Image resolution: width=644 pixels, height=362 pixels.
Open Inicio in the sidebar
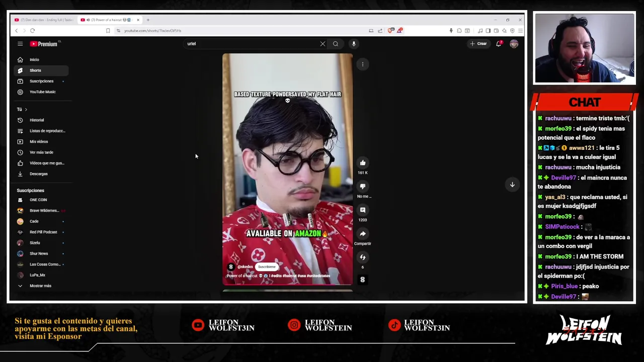pos(41,60)
